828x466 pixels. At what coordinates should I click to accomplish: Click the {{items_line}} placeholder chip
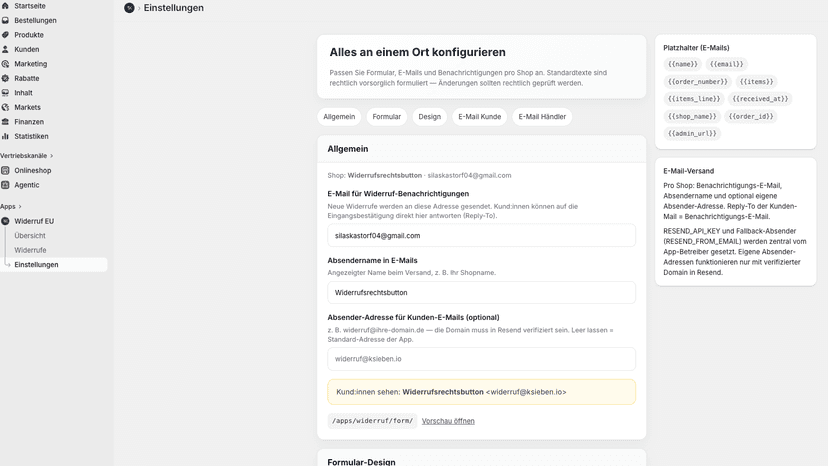click(694, 99)
